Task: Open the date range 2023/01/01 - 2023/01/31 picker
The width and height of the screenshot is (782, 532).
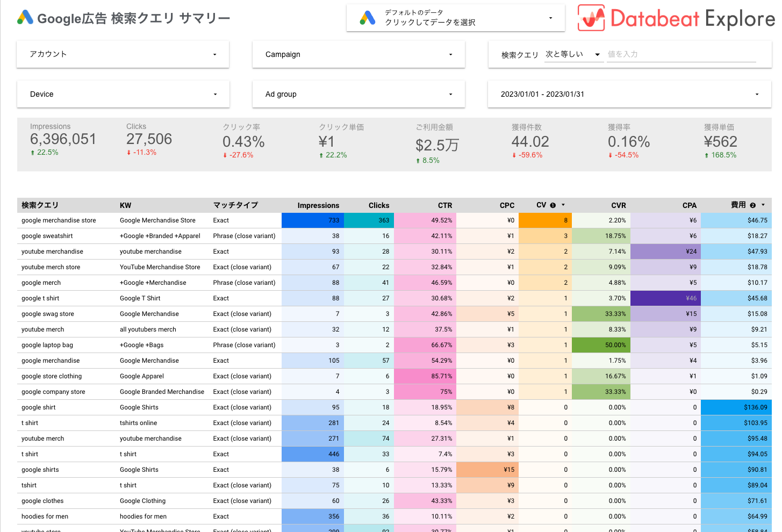Action: [629, 94]
